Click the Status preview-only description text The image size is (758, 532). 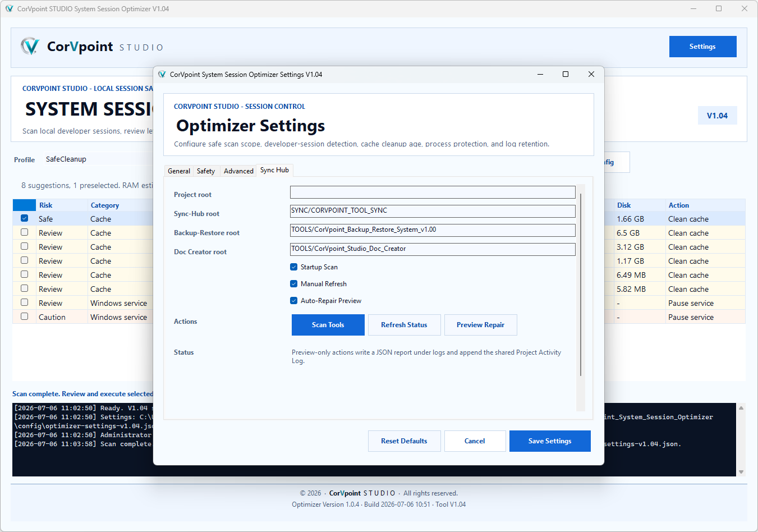click(x=426, y=356)
